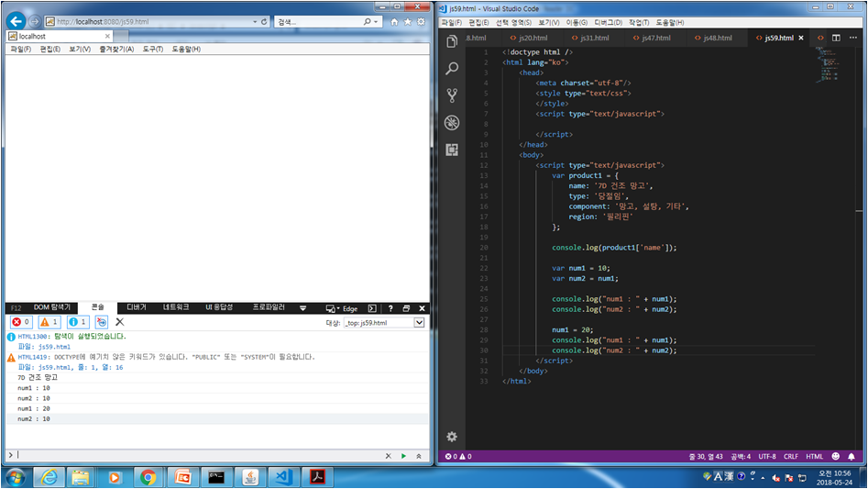Screen dimensions: 868x489
Task: Click the notifications bell in VS Code
Action: [x=852, y=456]
